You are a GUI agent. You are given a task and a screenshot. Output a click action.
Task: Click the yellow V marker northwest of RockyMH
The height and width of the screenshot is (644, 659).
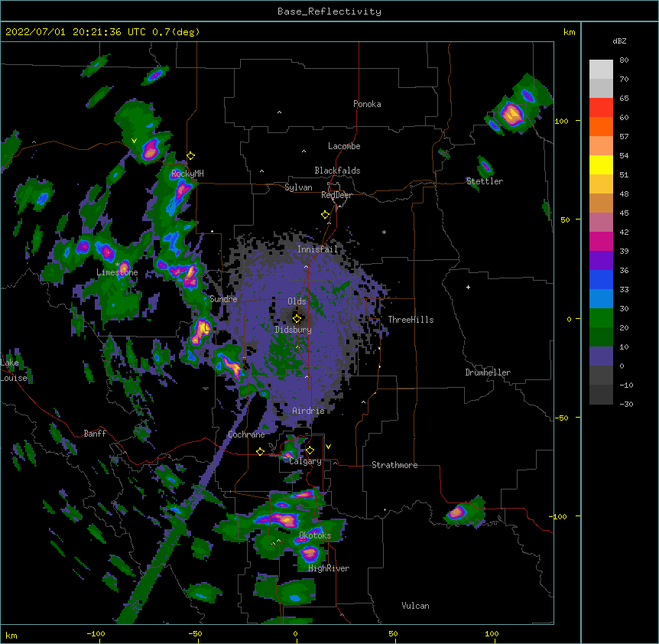(x=134, y=141)
